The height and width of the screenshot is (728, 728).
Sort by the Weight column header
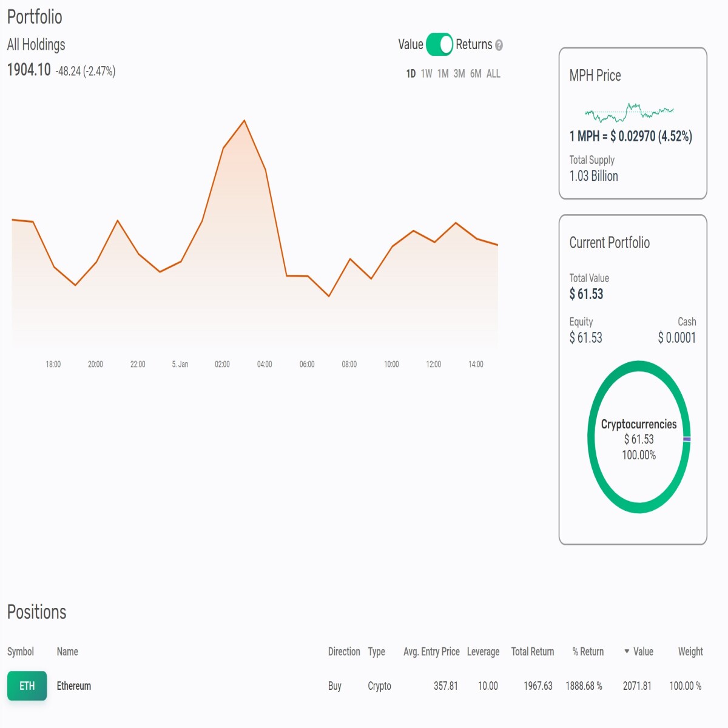pyautogui.click(x=690, y=652)
